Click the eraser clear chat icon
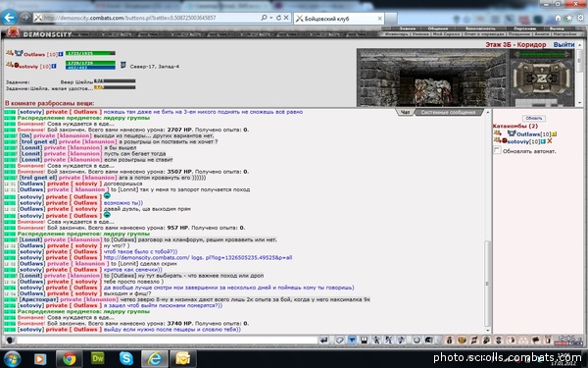The height and width of the screenshot is (368, 588). 339,341
